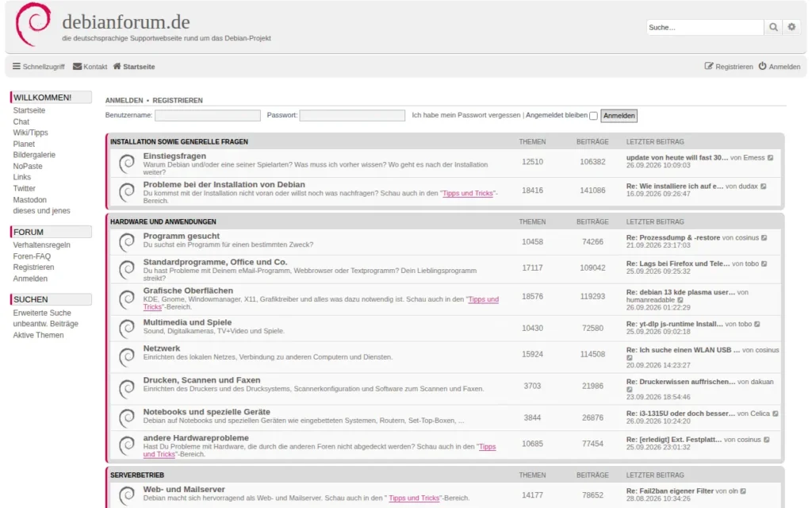Screen dimensions: 812x508
Task: View latest post icon by dudax
Action: 764,186
